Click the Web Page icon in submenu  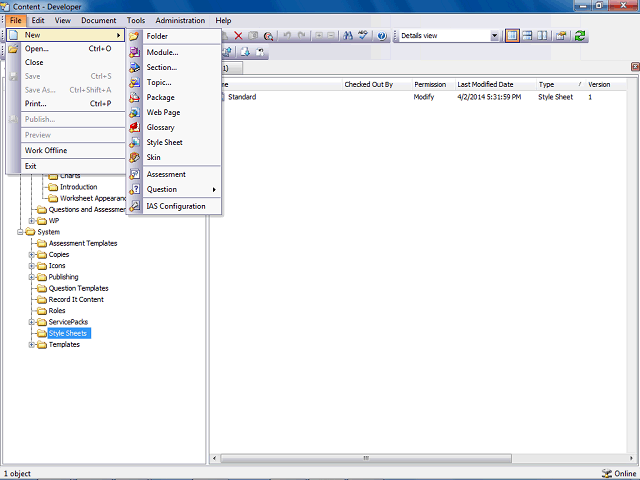coord(134,112)
